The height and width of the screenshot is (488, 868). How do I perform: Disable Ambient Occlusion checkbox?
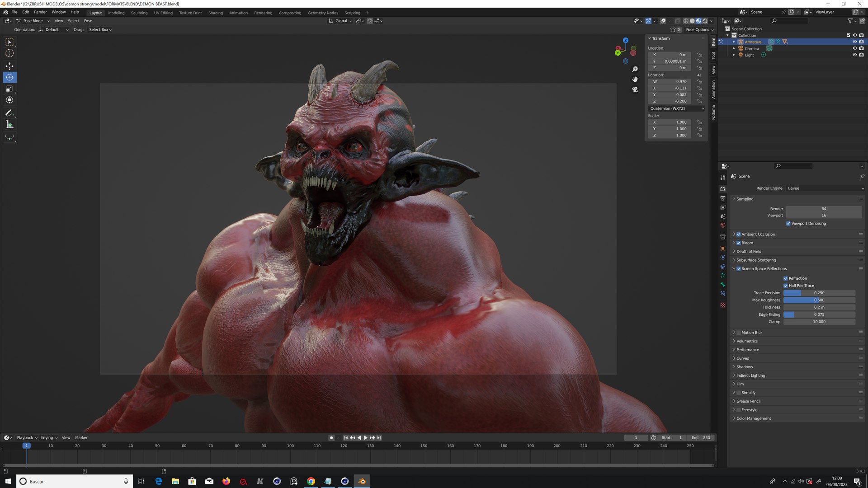[x=739, y=234]
